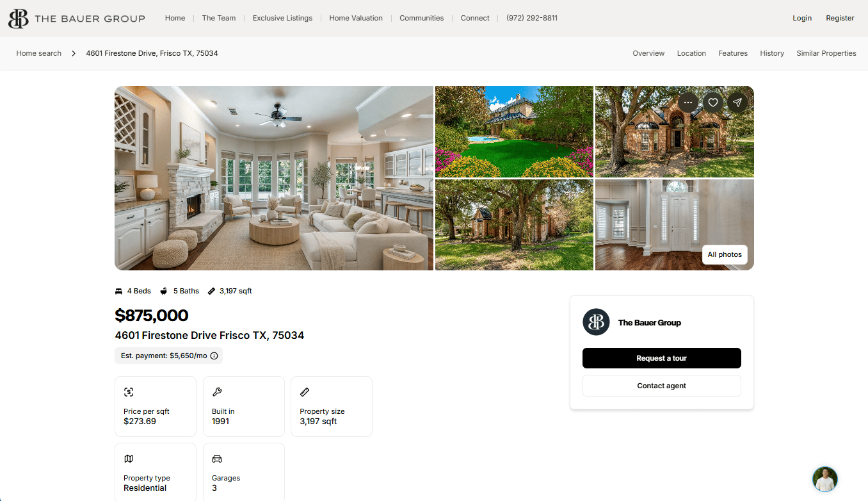This screenshot has width=868, height=501.
Task: Open the Exclusive Listings menu item
Action: (x=282, y=18)
